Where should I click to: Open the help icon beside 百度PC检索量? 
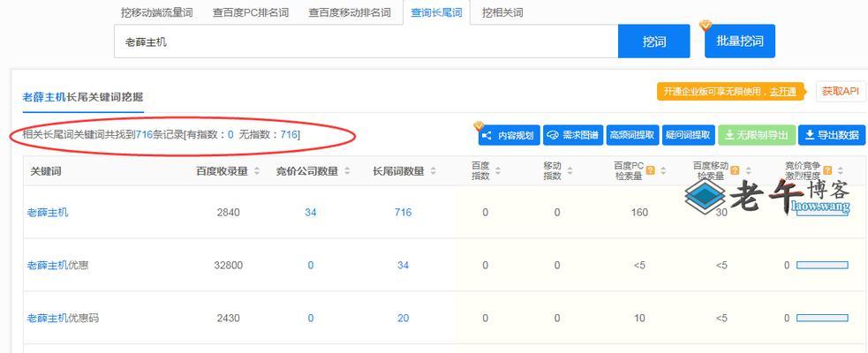pyautogui.click(x=651, y=170)
